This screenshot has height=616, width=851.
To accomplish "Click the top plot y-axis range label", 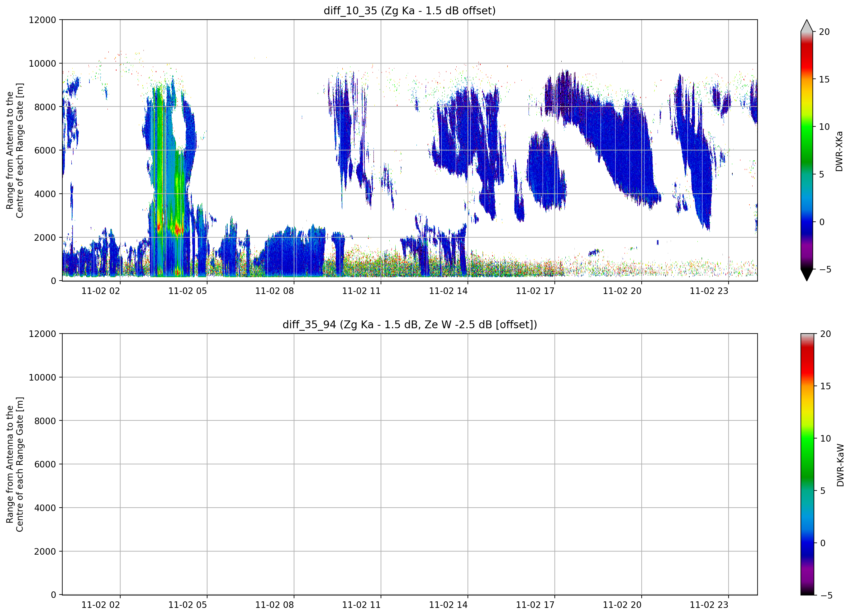I will [x=15, y=150].
